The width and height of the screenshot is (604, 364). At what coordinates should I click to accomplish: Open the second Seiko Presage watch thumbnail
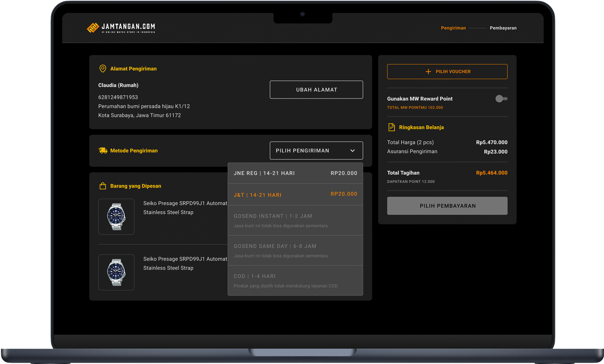pyautogui.click(x=116, y=272)
